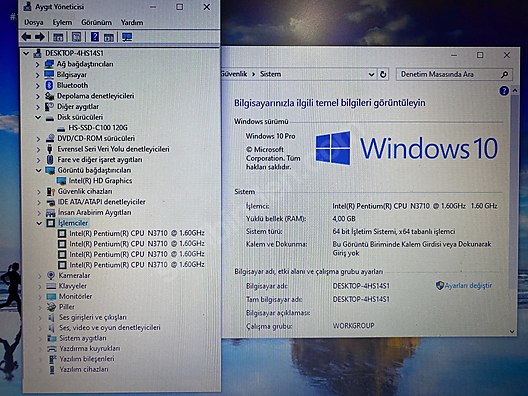Click Ayarları değiştir link in System window
528x396 pixels.
468,286
